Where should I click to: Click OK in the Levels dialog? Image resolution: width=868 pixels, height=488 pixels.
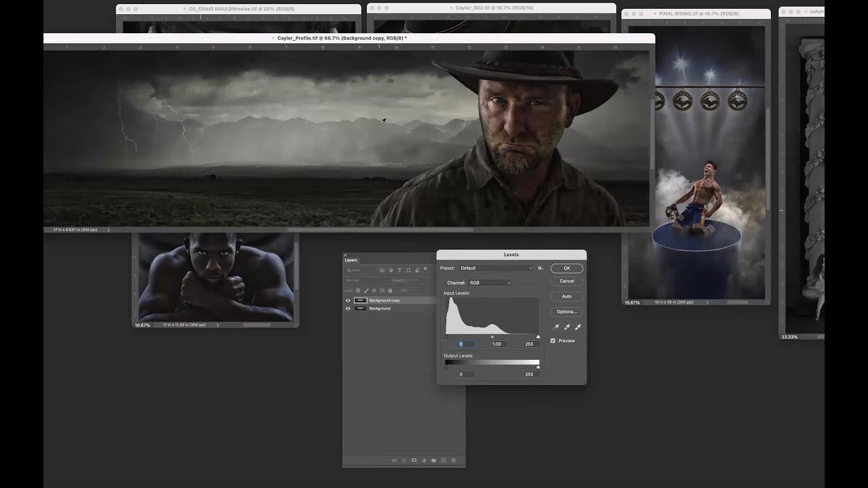coord(567,268)
